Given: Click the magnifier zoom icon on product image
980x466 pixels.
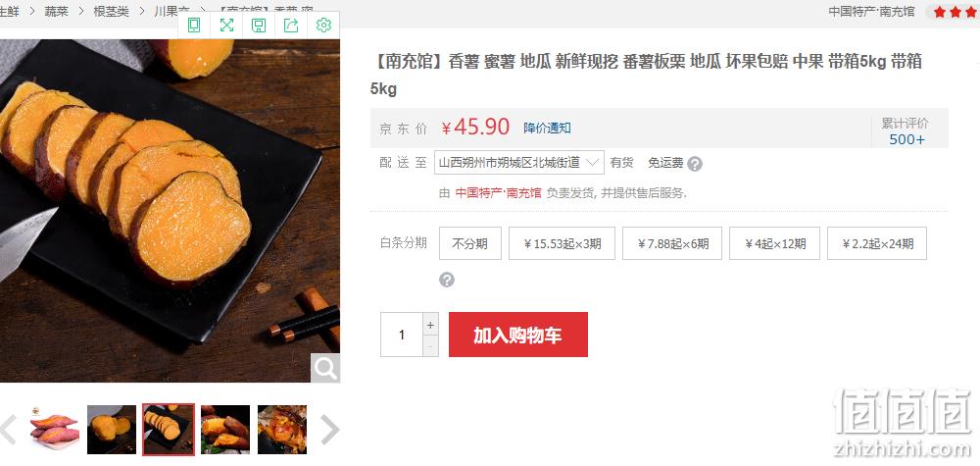Looking at the screenshot, I should click(325, 369).
